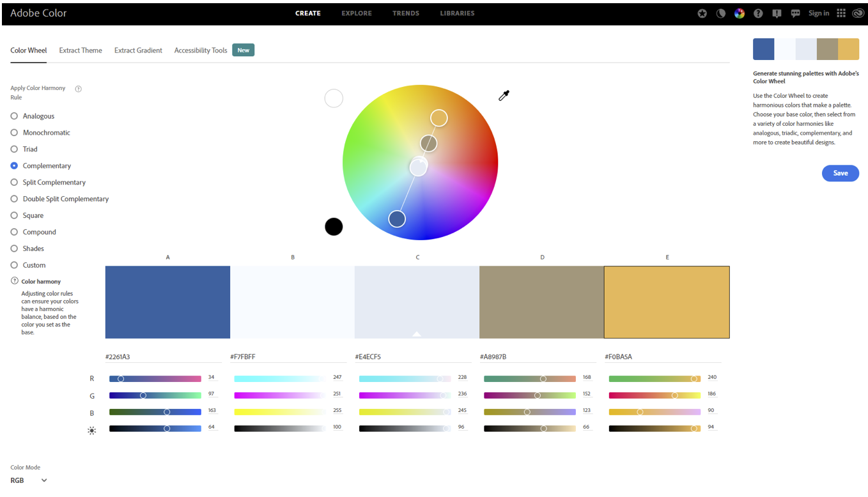Open the rainbow color wheel icon in header
This screenshot has width=868, height=497.
[740, 13]
